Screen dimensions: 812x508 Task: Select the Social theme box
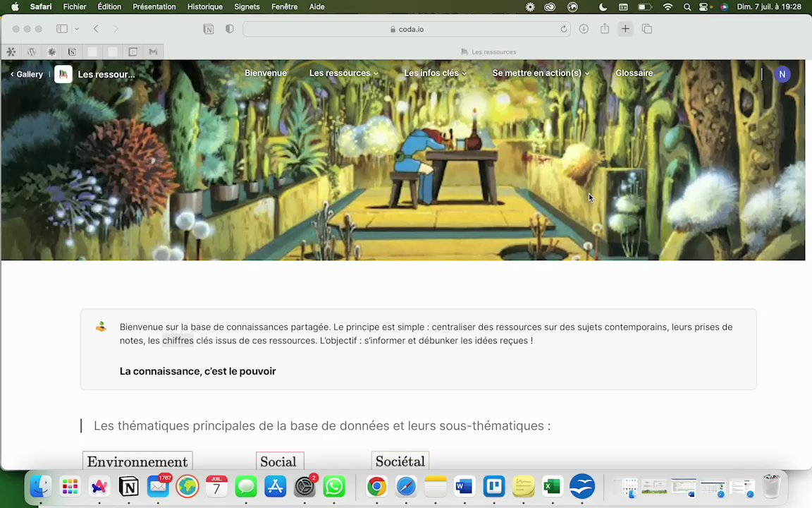pos(280,461)
